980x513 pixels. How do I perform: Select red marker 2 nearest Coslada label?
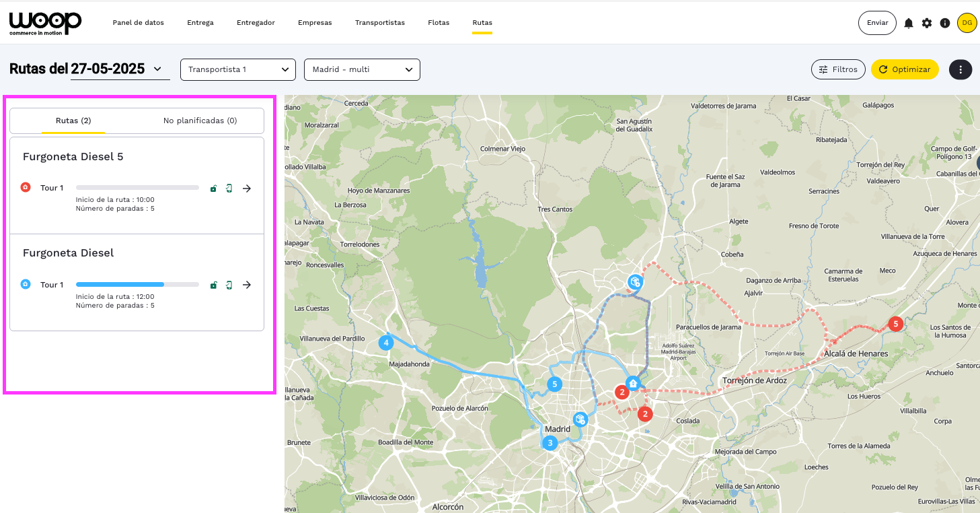tap(645, 414)
